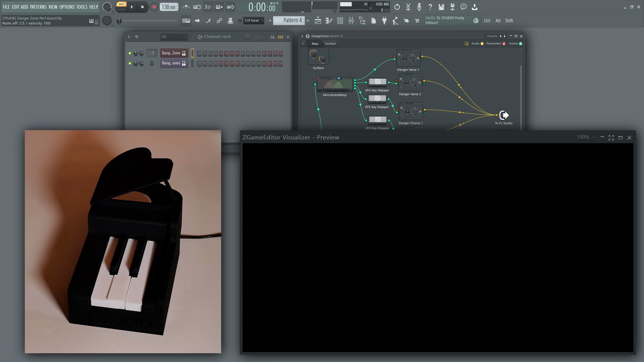Open the 1/4 beat snap dropdown
The height and width of the screenshot is (362, 644).
click(x=254, y=20)
